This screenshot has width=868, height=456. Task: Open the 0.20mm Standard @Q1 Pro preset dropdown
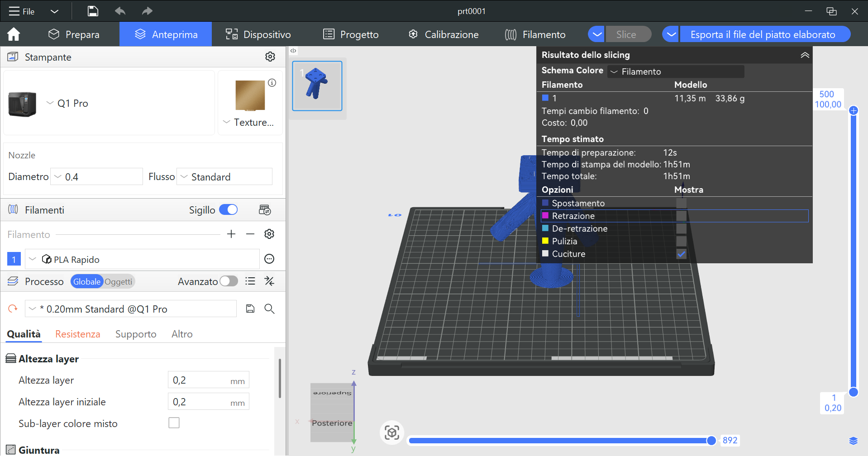pos(131,309)
